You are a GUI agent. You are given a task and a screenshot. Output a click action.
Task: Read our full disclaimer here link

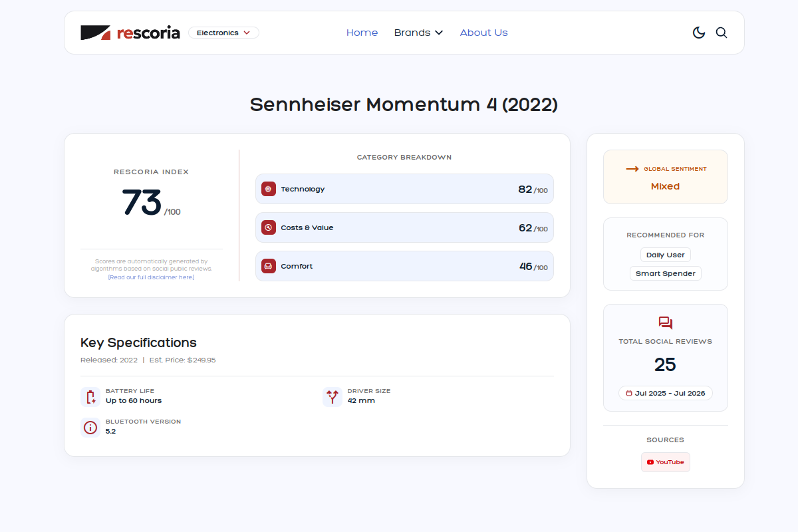tap(152, 277)
